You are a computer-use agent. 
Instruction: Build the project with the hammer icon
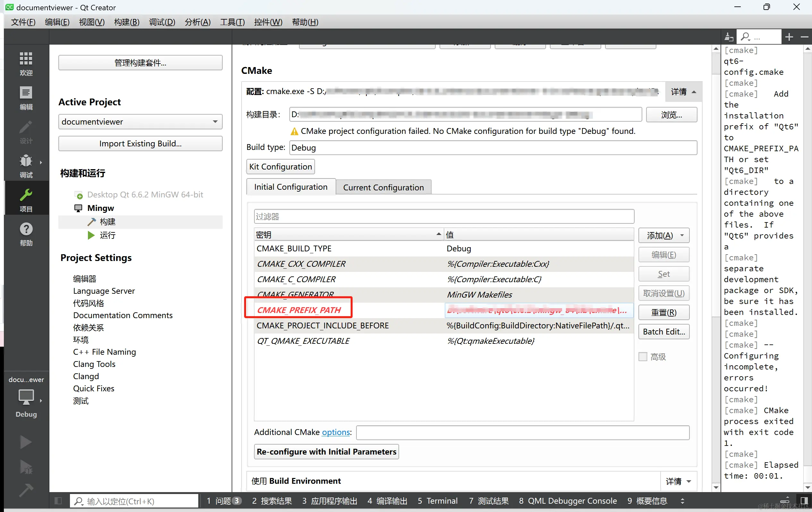[26, 490]
